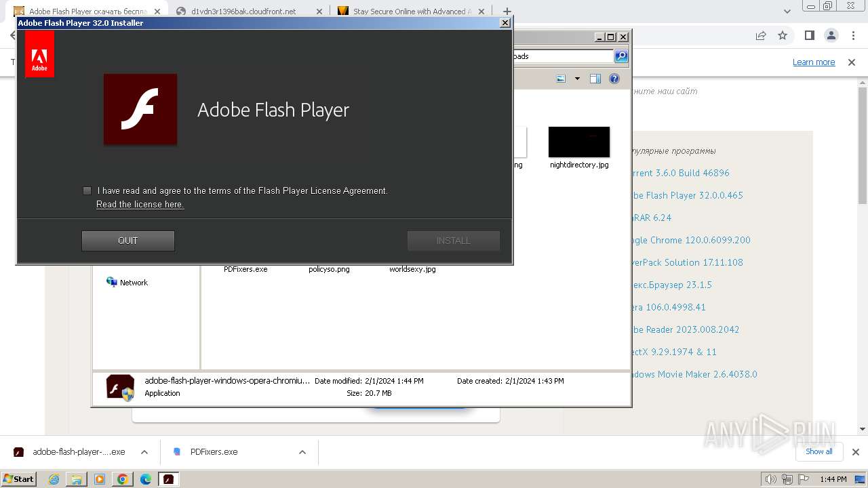Viewport: 868px width, 488px height.
Task: Click the QUIT button in installer
Action: tap(128, 241)
